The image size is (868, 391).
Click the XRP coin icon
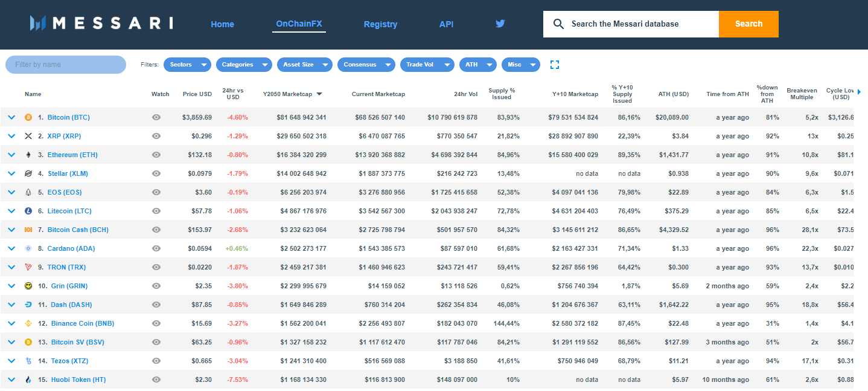tap(28, 136)
